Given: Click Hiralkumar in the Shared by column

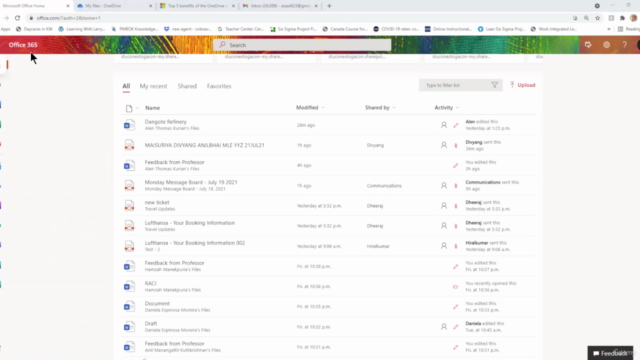Looking at the screenshot, I should click(x=378, y=247).
